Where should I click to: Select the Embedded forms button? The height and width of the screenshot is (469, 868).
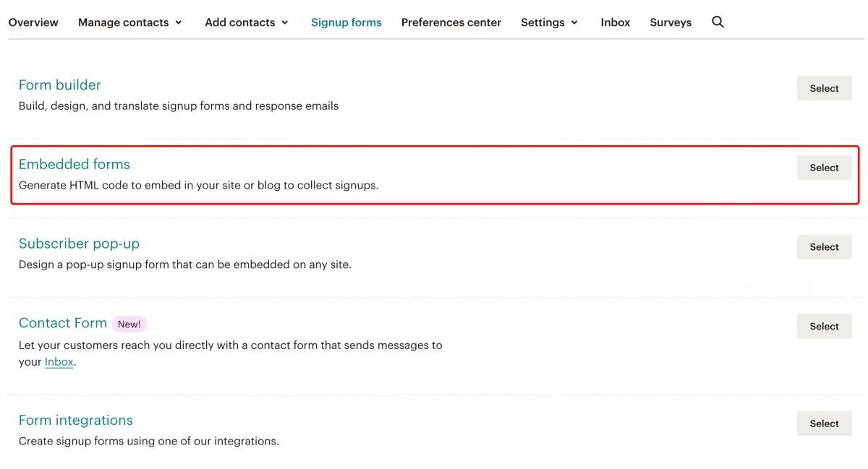[824, 168]
